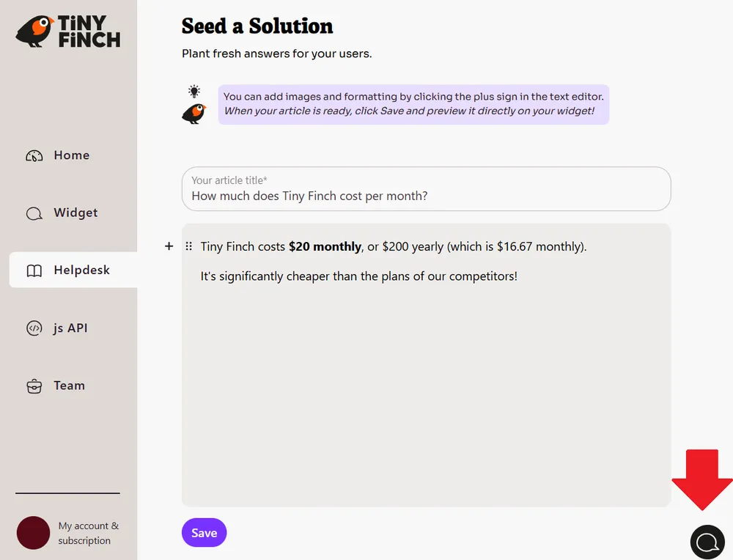Click the dark red account avatar circle
733x560 pixels.
[x=33, y=532]
